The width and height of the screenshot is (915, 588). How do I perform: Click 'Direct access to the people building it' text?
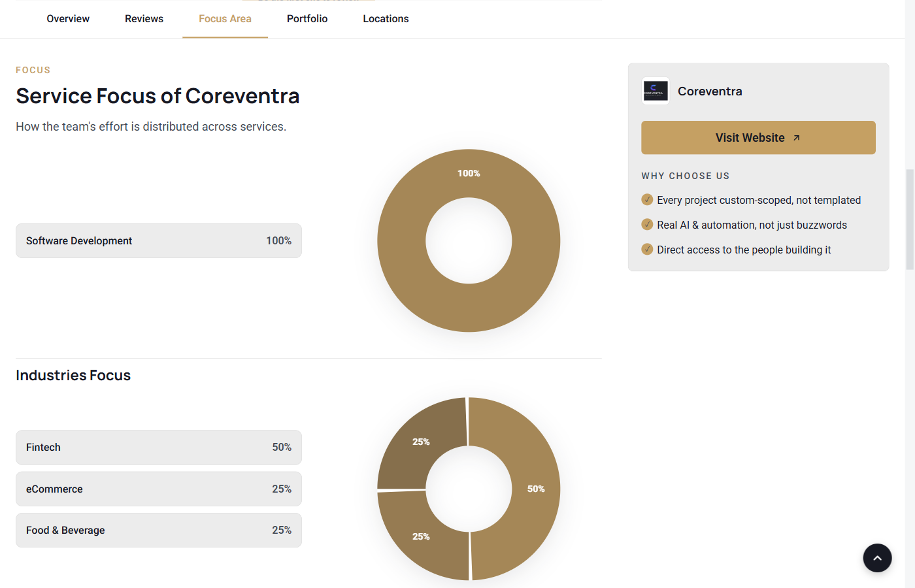coord(744,250)
